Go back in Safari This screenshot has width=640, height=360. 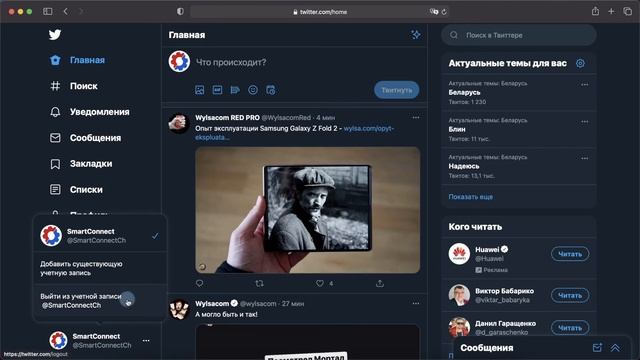(66, 11)
